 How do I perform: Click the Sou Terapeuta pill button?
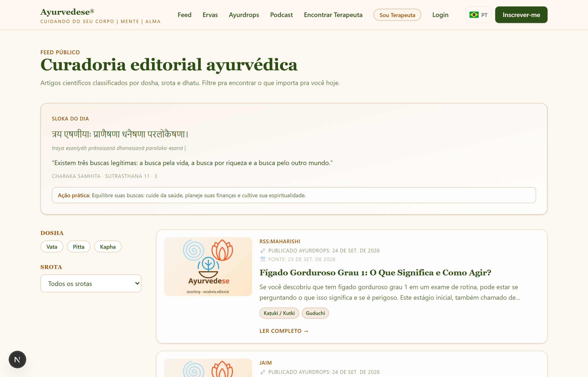pos(397,15)
